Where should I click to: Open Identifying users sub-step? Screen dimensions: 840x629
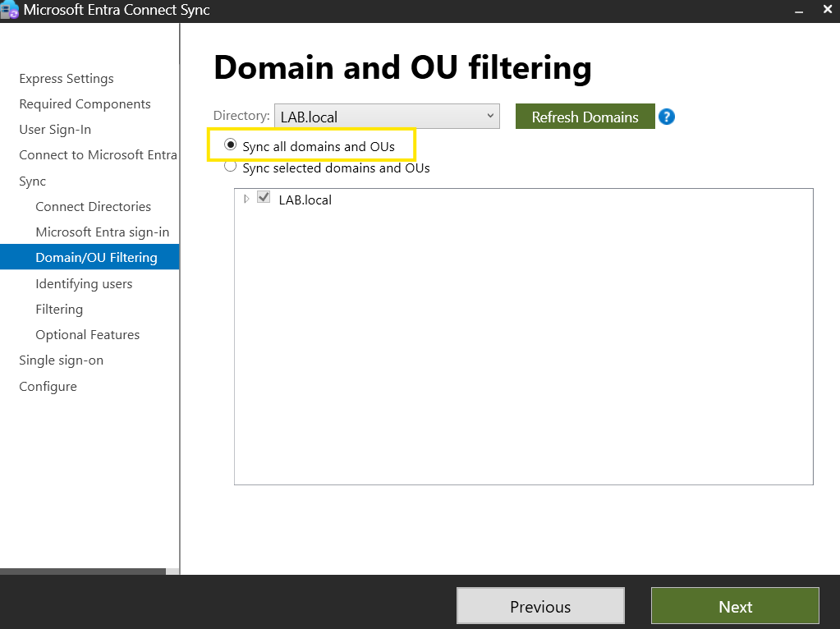click(x=84, y=283)
